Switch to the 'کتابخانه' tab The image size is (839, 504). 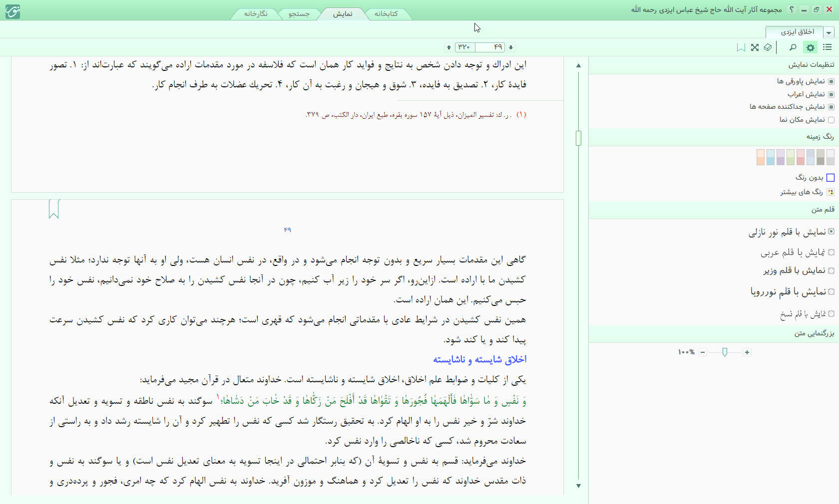click(386, 14)
